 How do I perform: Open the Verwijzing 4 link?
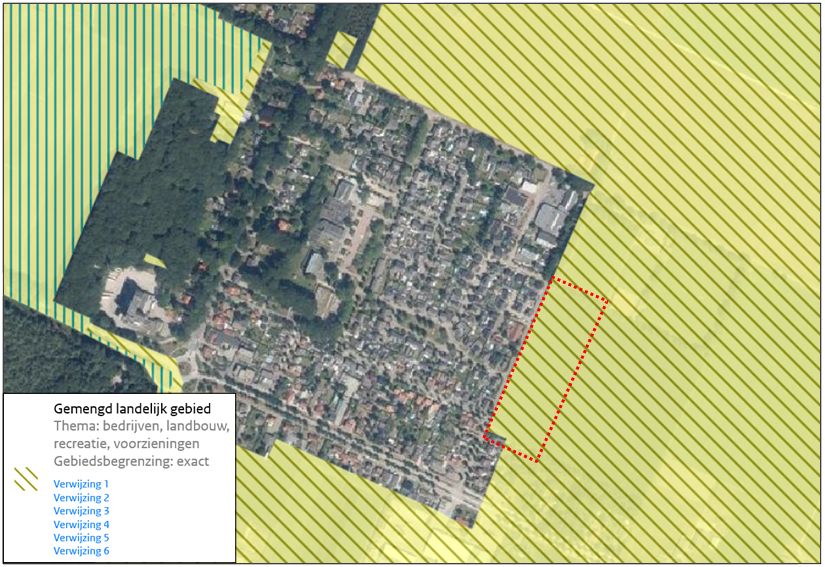tap(81, 524)
